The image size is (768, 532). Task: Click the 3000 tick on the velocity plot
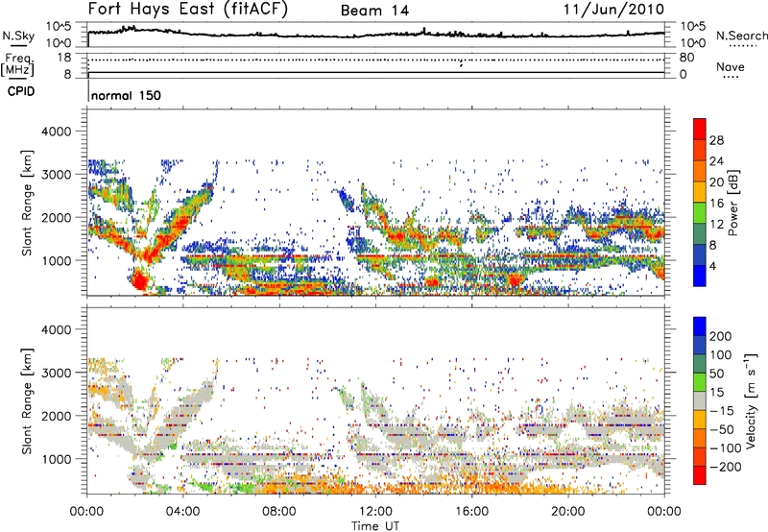[x=57, y=373]
